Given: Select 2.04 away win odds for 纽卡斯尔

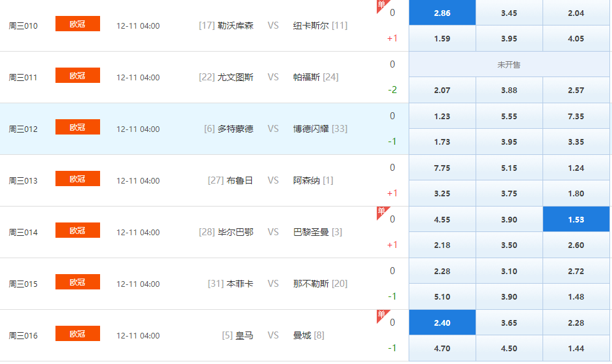Looking at the screenshot, I should point(576,13).
